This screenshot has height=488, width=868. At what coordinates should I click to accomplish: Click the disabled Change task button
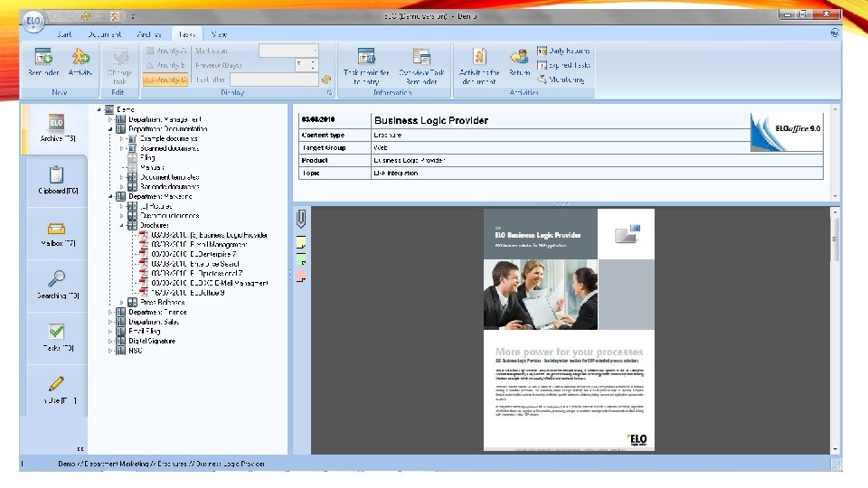pyautogui.click(x=119, y=65)
